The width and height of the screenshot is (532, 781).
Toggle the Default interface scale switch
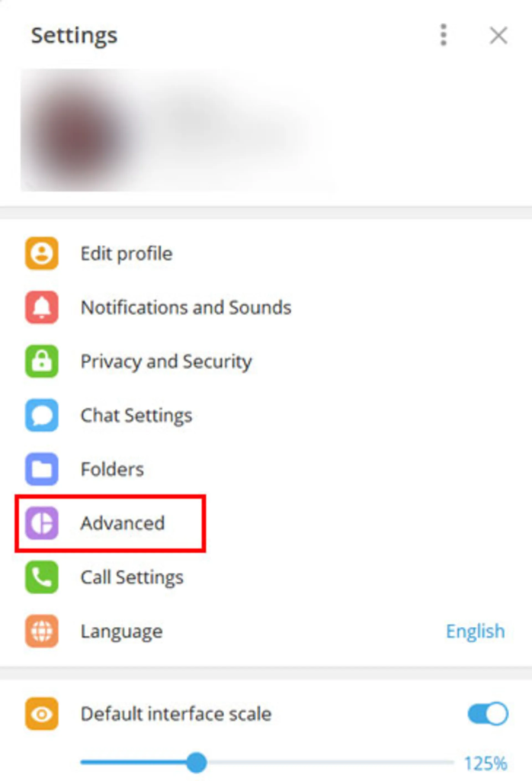488,714
